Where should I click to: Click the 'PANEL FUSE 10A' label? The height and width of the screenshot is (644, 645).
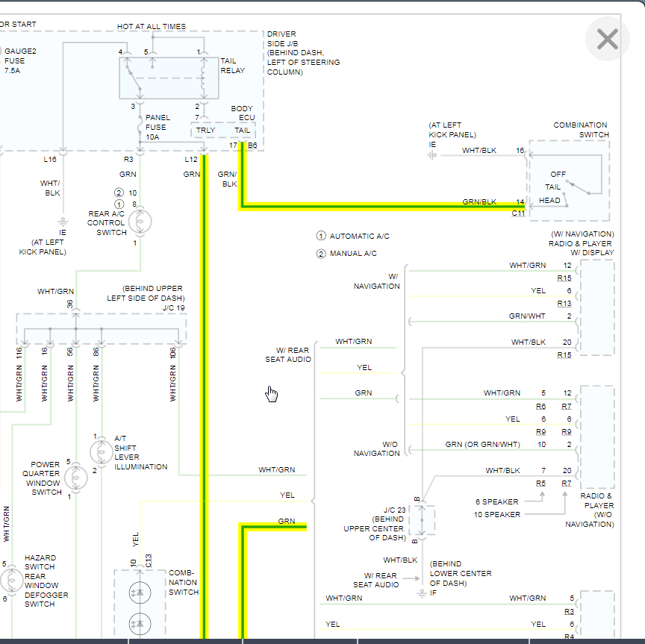click(158, 127)
